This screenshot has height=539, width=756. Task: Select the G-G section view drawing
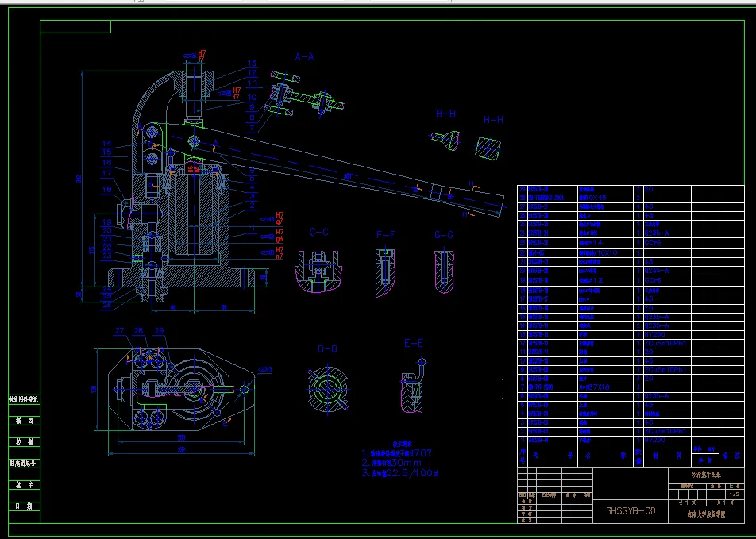pos(444,271)
